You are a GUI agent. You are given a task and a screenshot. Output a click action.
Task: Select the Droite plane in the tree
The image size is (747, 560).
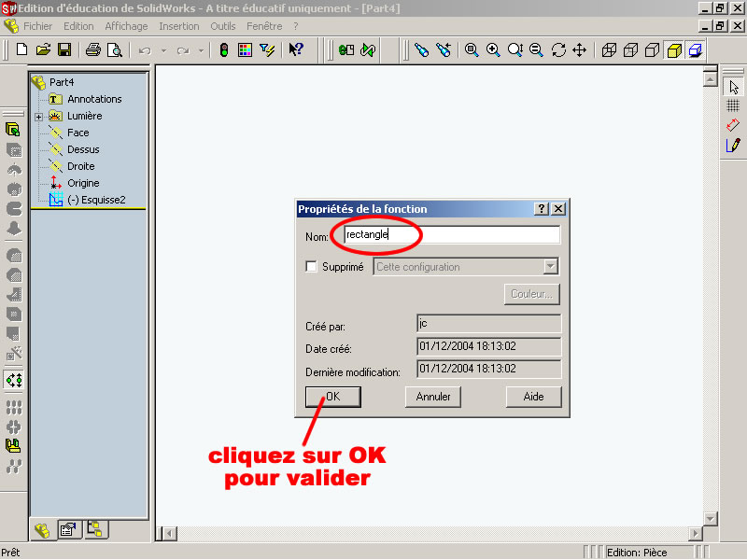(x=81, y=166)
